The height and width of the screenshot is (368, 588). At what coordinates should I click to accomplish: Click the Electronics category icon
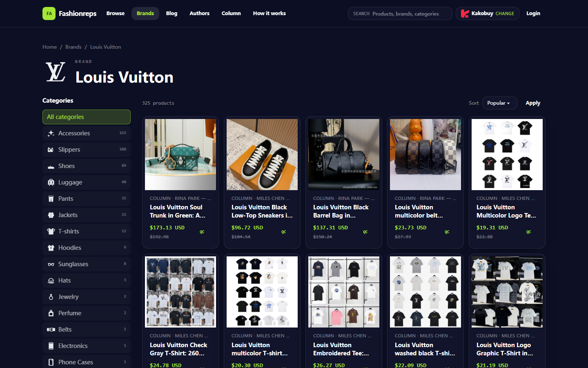[x=51, y=346]
